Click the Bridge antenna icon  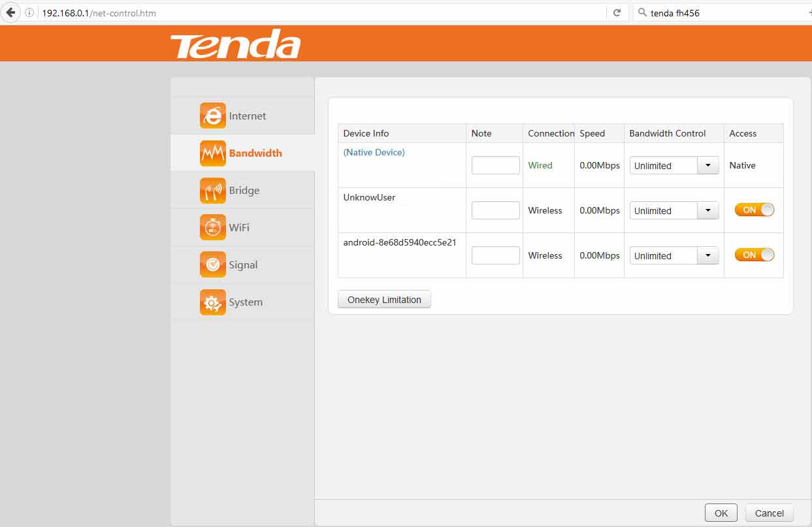click(x=213, y=190)
